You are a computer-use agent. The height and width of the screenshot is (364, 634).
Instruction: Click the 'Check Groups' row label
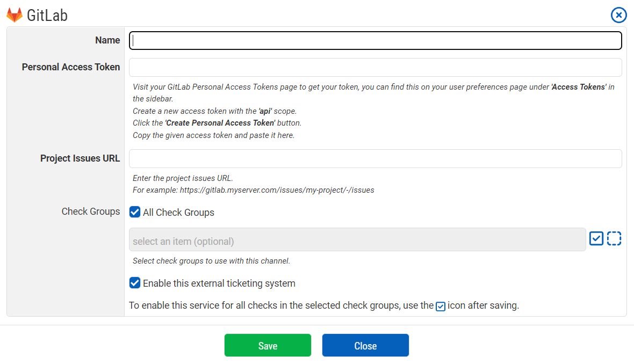91,212
